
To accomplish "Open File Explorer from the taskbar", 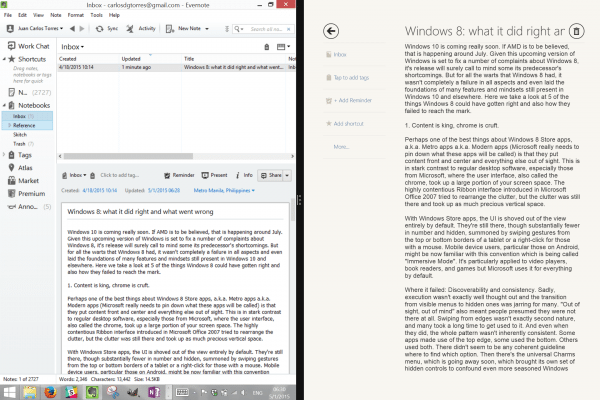I will pyautogui.click(x=30, y=392).
